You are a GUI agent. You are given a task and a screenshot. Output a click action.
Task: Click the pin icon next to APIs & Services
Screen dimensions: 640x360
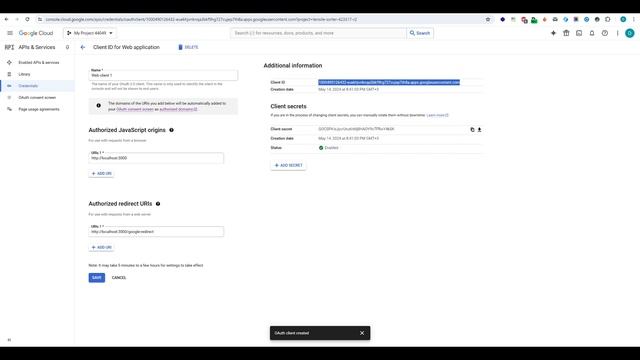[67, 47]
